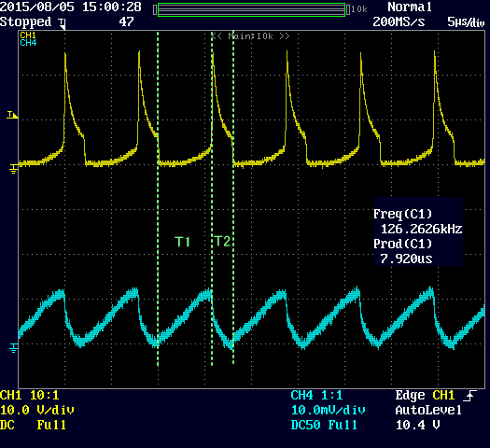Open the CH4 10.0mV/div scale setting
This screenshot has width=490, height=448.
point(329,410)
